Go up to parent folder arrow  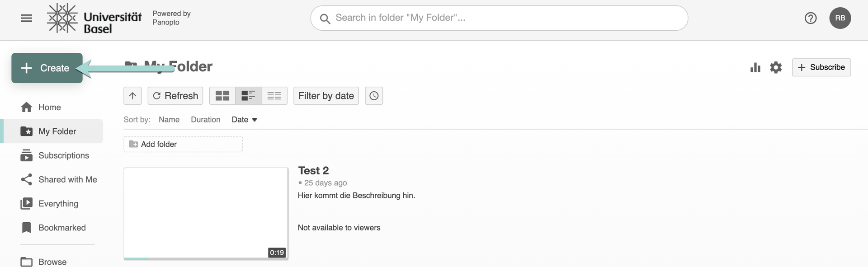click(132, 96)
